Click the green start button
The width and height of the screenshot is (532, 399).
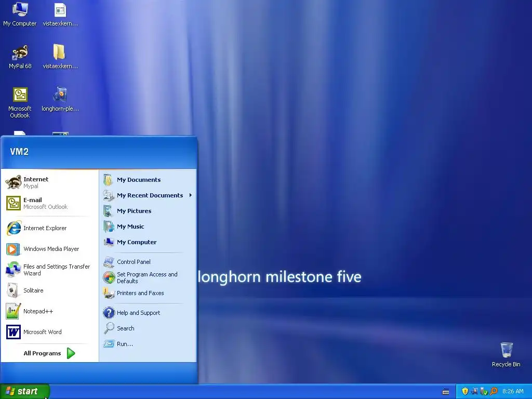[x=24, y=391]
